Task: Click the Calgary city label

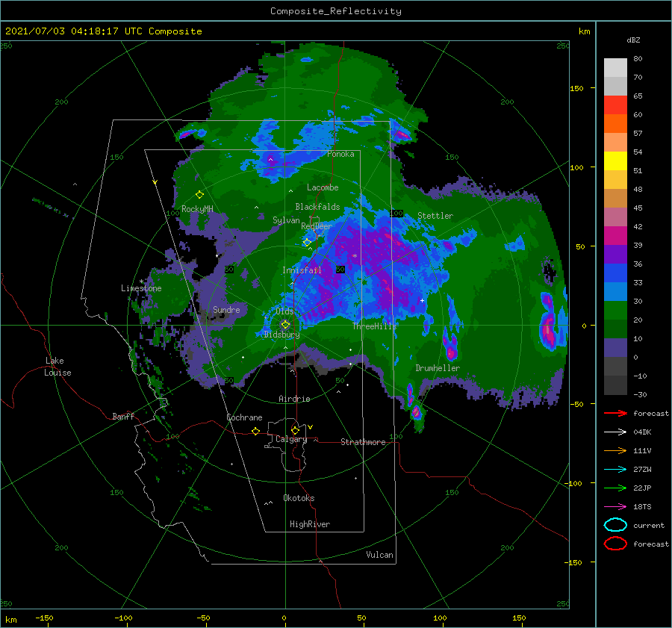Action: (291, 439)
